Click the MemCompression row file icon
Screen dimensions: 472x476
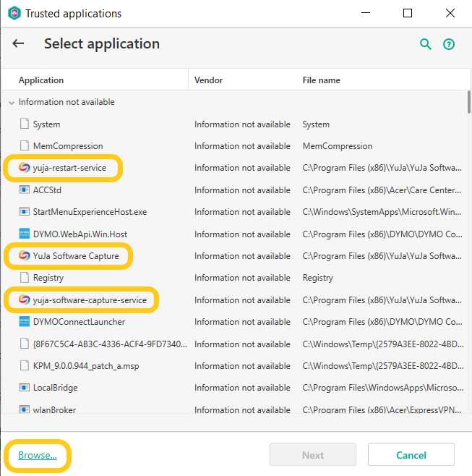(x=25, y=145)
